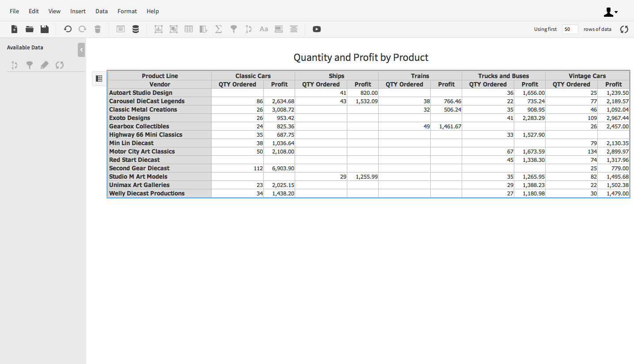Open the toolbar filter funnel icon
This screenshot has height=364, width=634.
click(234, 29)
